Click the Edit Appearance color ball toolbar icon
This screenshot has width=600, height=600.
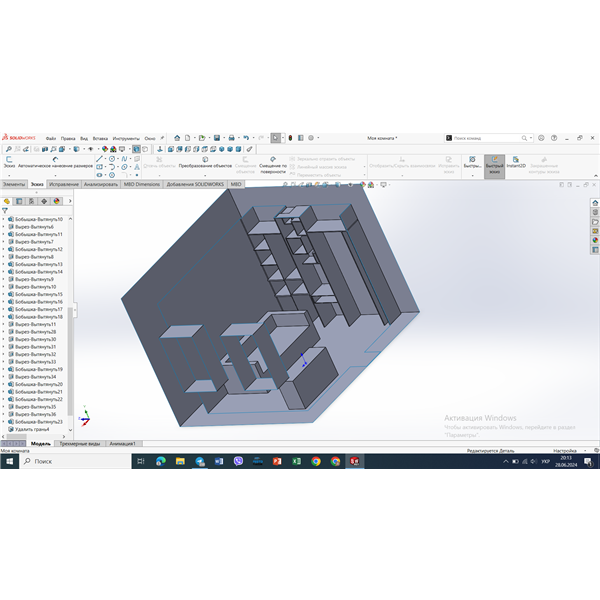(105, 149)
